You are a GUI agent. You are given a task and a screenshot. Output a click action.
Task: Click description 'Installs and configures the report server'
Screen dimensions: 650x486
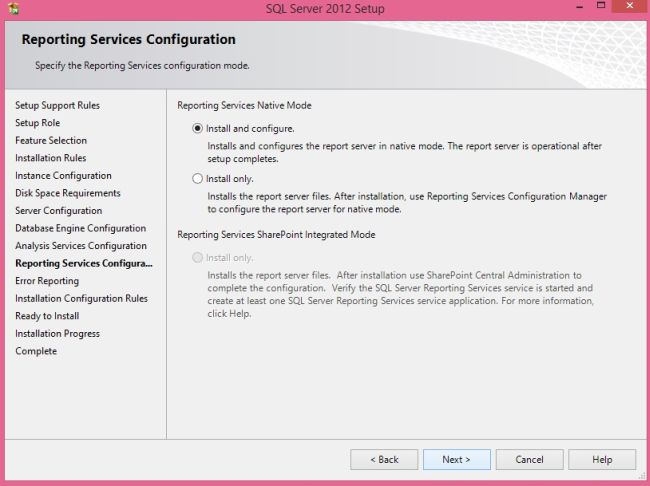click(405, 152)
